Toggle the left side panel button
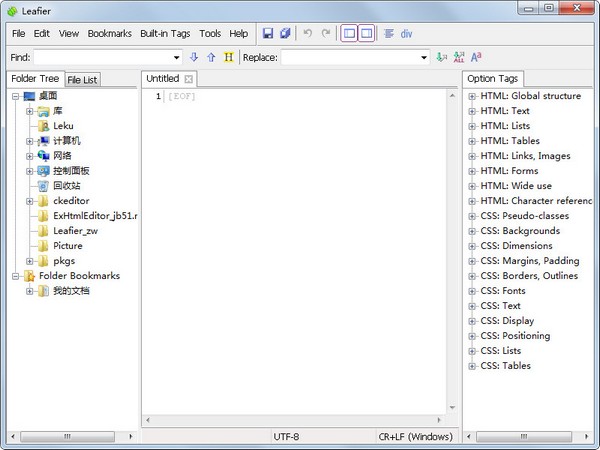 point(349,34)
